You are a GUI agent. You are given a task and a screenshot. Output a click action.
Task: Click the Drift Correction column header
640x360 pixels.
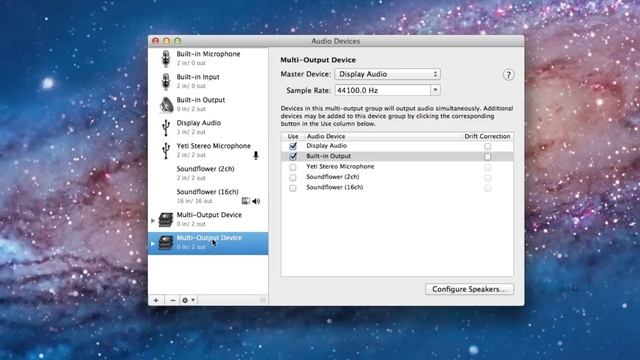click(x=487, y=136)
